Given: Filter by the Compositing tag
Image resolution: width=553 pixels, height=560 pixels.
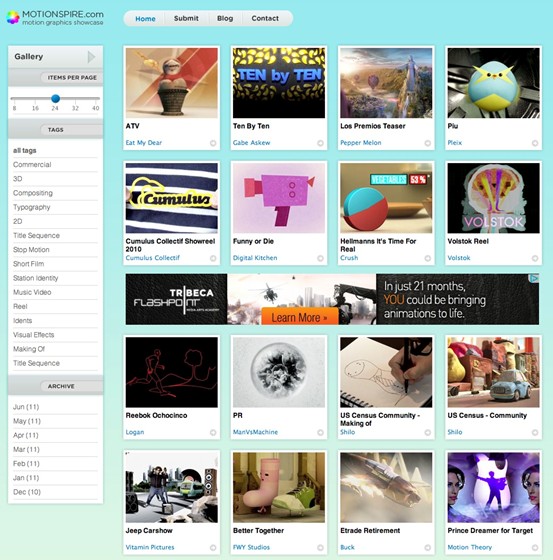Looking at the screenshot, I should (33, 193).
